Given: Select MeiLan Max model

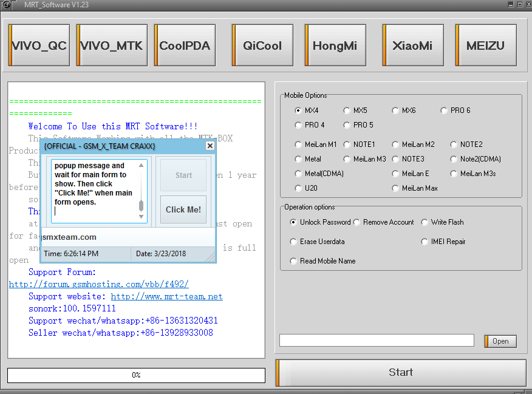Looking at the screenshot, I should click(x=415, y=188).
